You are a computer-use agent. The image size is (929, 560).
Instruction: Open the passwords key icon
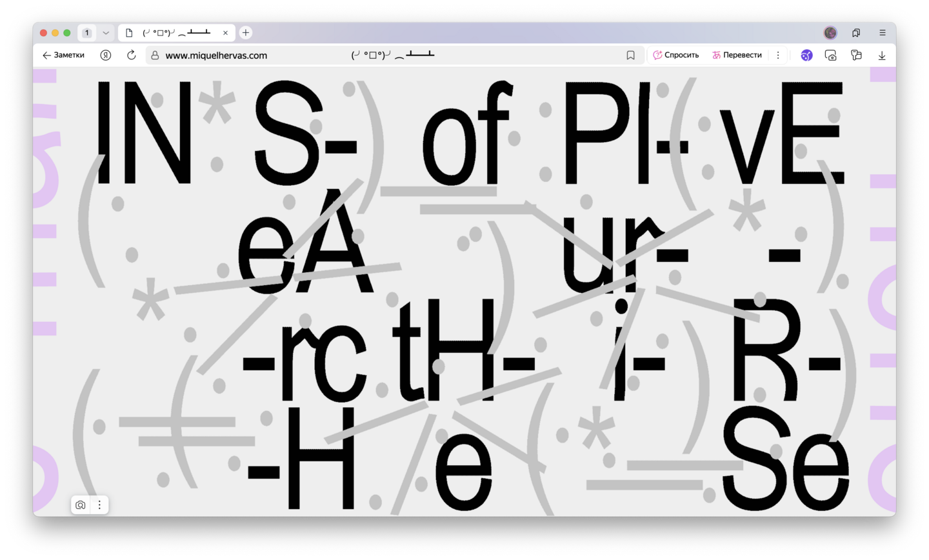(856, 55)
